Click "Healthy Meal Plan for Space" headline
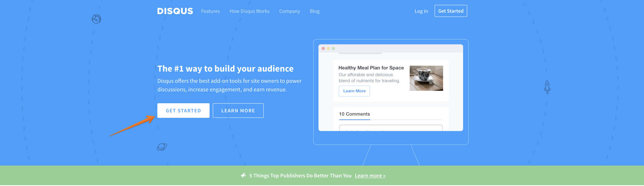Image resolution: width=644 pixels, height=186 pixels. (371, 68)
